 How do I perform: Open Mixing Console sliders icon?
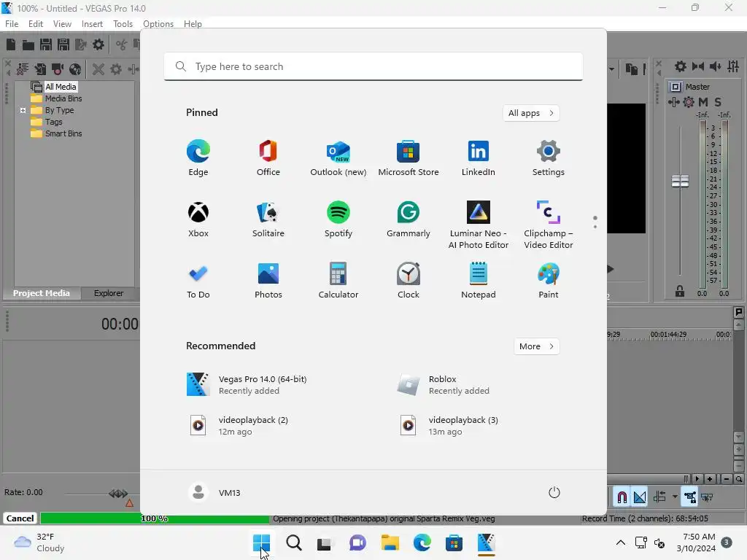[x=733, y=66]
